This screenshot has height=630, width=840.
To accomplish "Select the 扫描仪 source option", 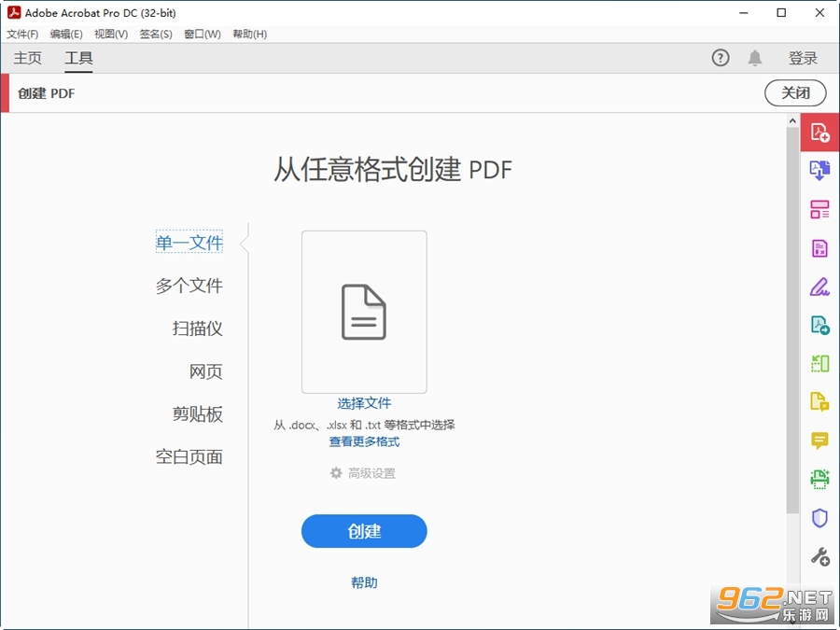I will (x=198, y=328).
